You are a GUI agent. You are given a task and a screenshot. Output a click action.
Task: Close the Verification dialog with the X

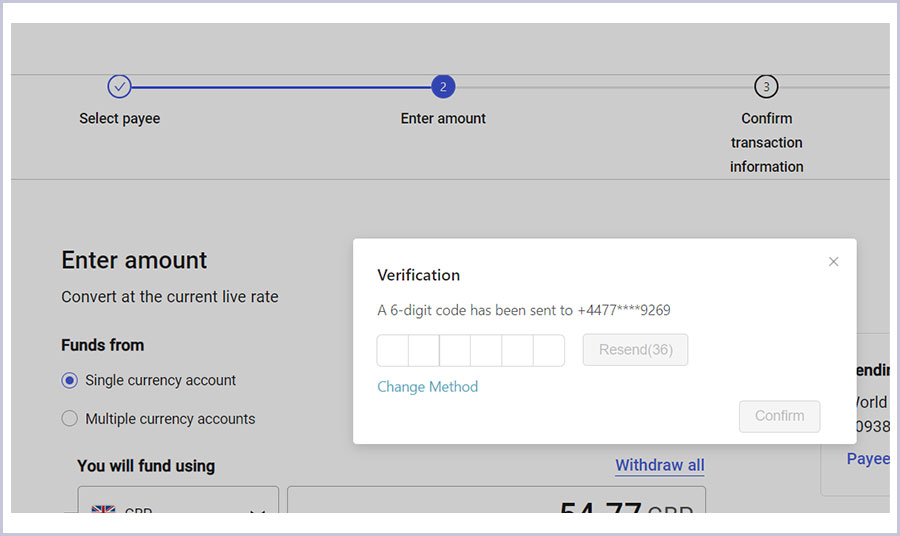tap(833, 262)
